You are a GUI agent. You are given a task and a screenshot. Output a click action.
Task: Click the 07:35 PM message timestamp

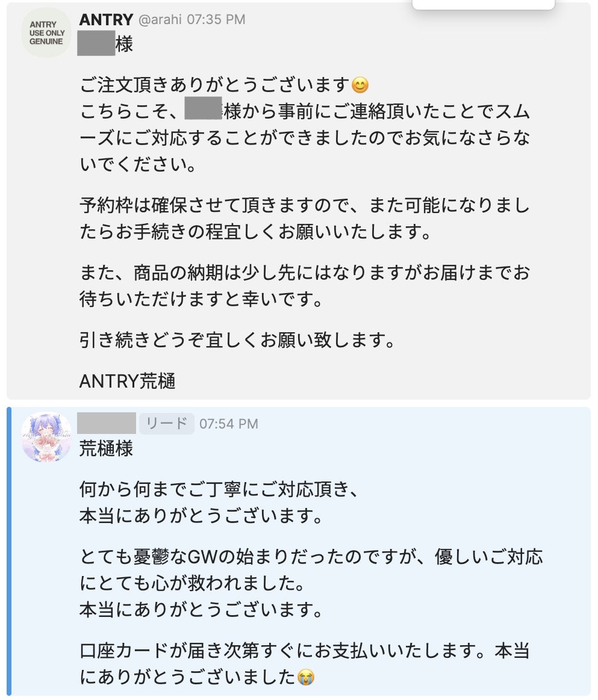click(216, 20)
